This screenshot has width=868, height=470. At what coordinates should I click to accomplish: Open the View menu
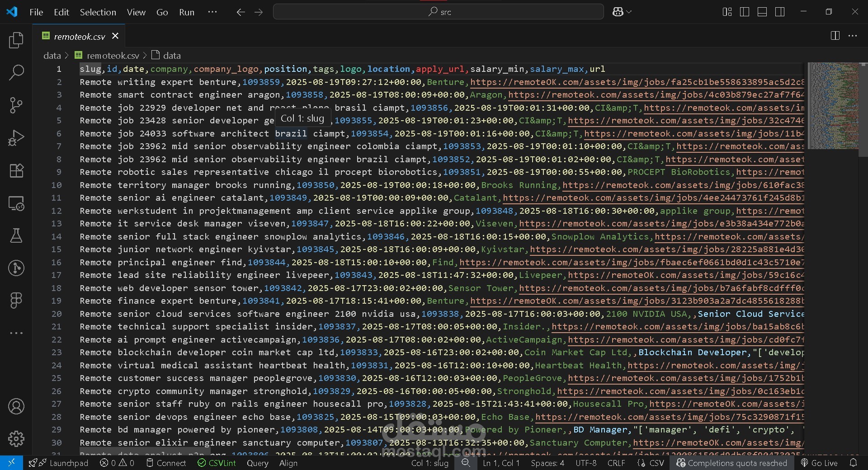136,12
